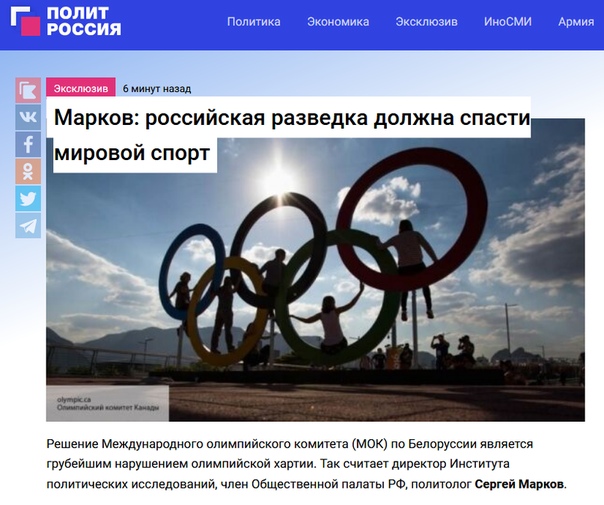604x505 pixels.
Task: Click the ПолитРоссия logo icon
Action: tap(25, 22)
